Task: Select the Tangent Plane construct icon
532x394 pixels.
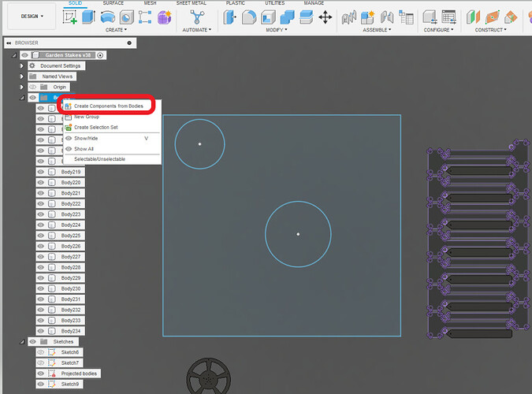Action: [x=511, y=17]
